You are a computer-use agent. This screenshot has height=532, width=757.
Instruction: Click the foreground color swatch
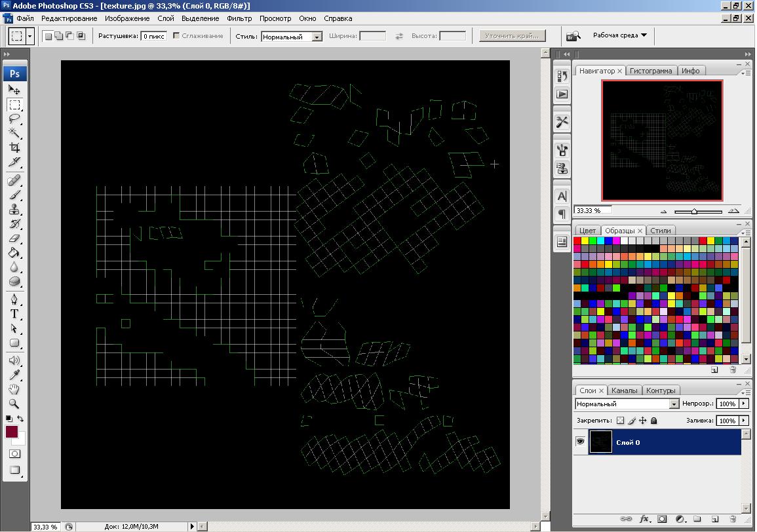coord(12,432)
